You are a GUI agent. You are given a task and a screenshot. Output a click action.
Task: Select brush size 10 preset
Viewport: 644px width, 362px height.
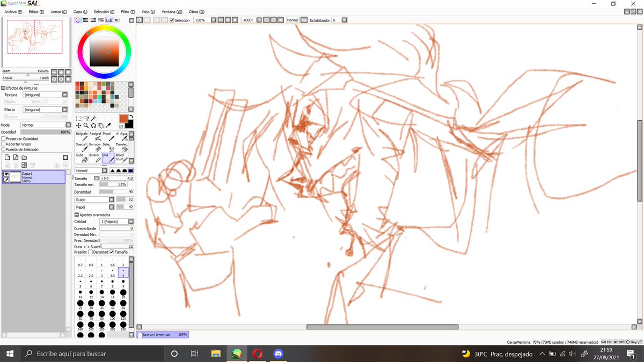pyautogui.click(x=80, y=294)
